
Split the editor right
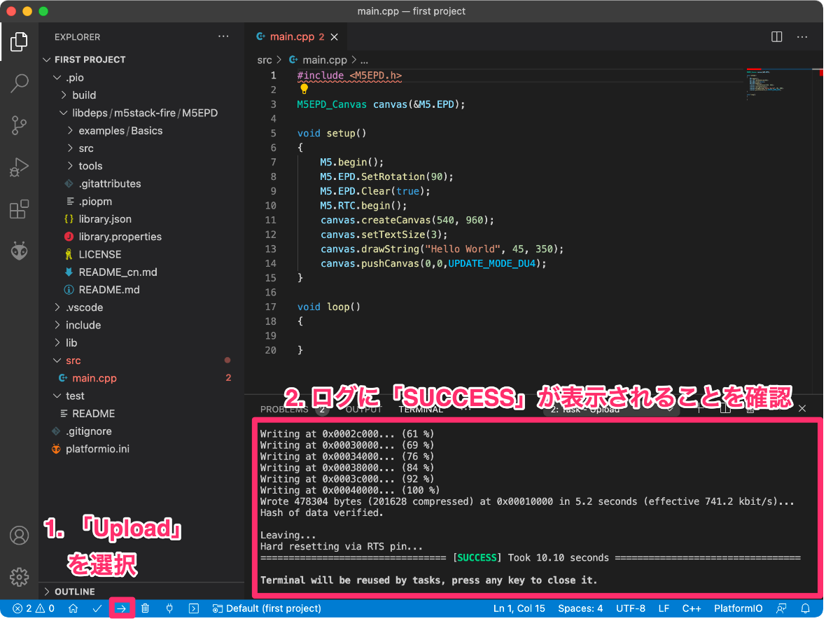(x=777, y=37)
